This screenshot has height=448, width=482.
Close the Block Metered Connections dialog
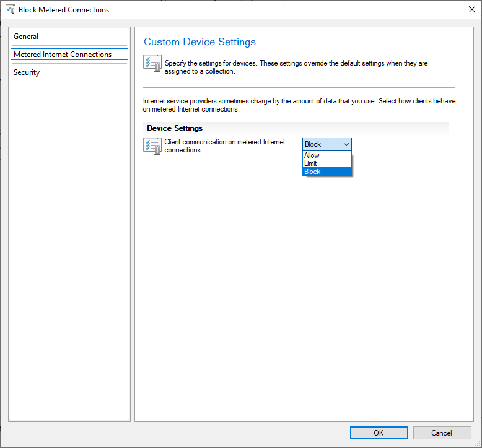(x=472, y=9)
